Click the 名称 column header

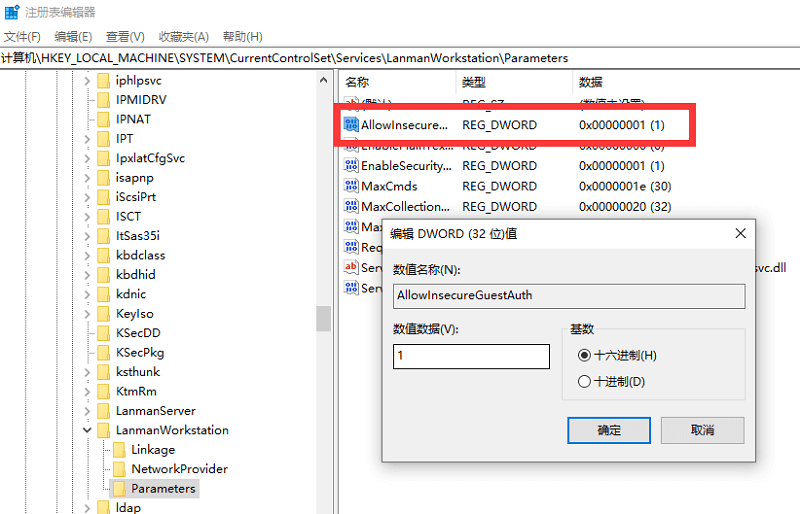tap(397, 82)
